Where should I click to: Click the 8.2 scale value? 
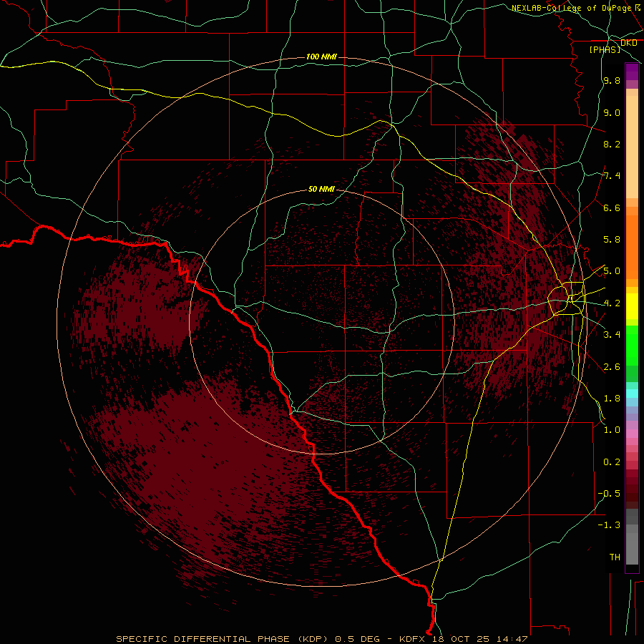tap(612, 144)
